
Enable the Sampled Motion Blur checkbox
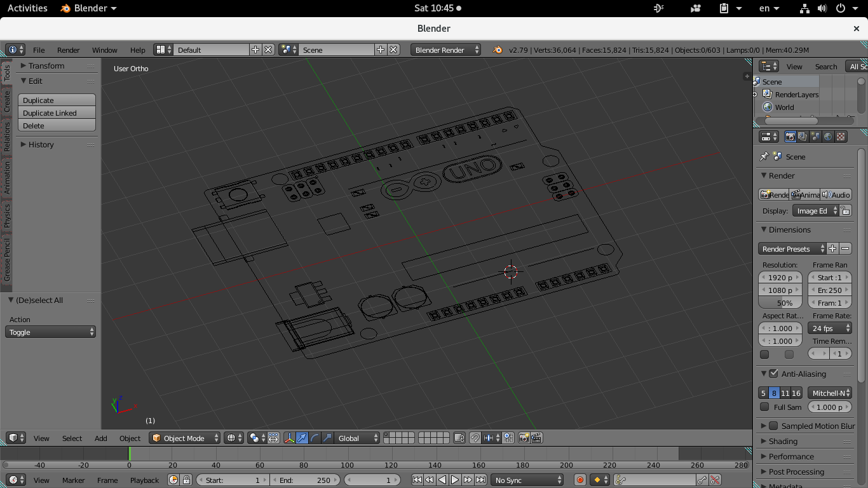(x=773, y=426)
